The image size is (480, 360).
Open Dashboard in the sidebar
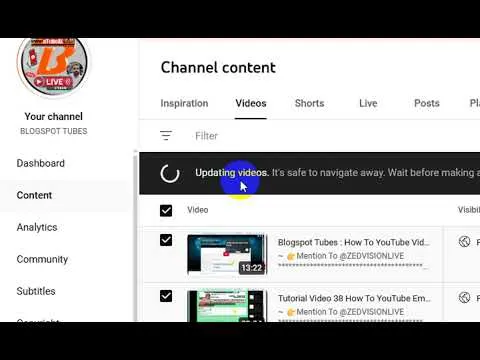[41, 163]
